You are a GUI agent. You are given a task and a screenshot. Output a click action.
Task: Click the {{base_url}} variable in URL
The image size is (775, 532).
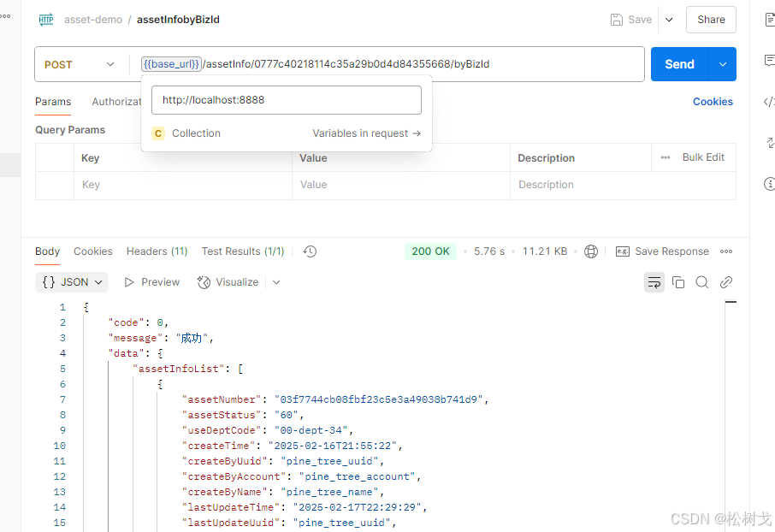tap(171, 64)
